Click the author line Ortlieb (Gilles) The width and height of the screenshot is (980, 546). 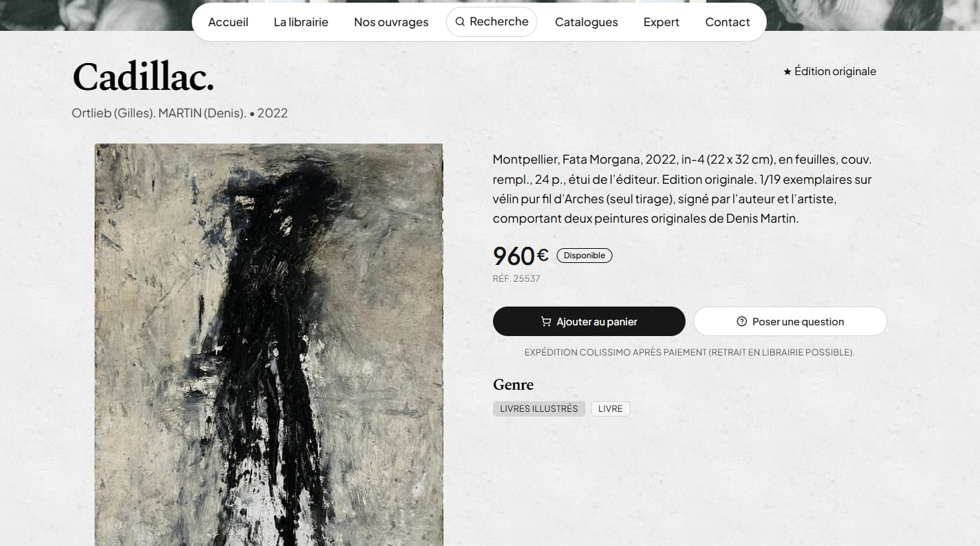coord(113,113)
